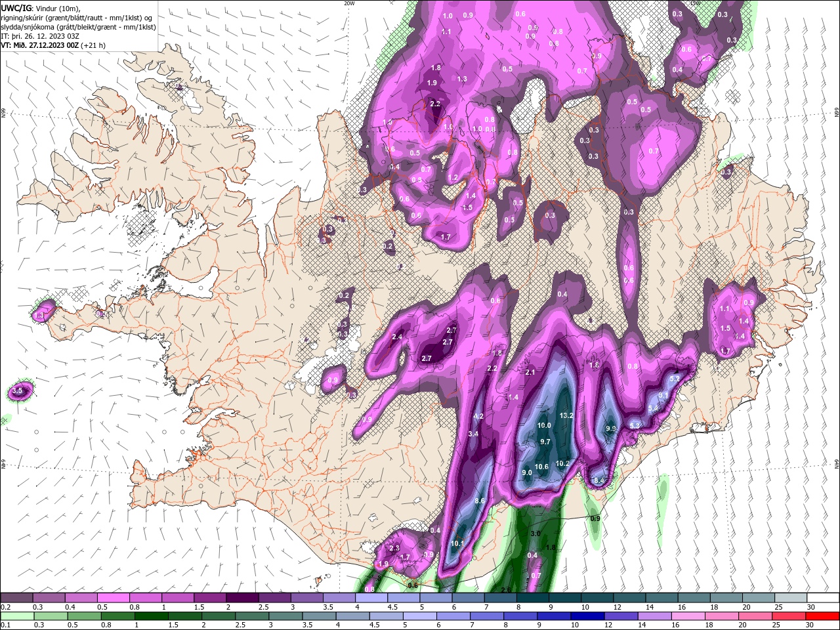840x630 pixels.
Task: Click the 8.6 value label
Action: pos(480,501)
